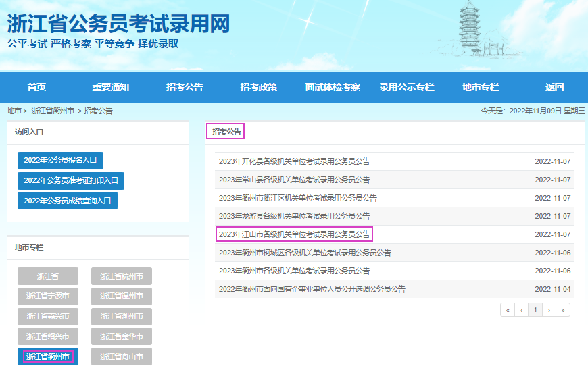
Task: Click 地市 breadcrumb link
Action: pyautogui.click(x=14, y=111)
